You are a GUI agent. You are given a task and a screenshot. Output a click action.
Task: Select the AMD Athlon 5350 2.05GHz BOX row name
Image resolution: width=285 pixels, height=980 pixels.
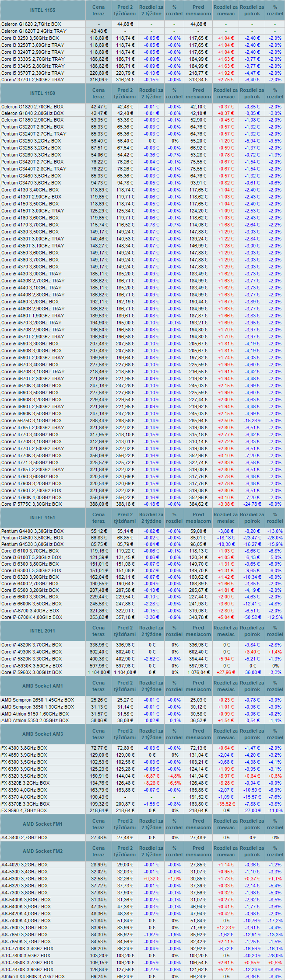coord(35,720)
